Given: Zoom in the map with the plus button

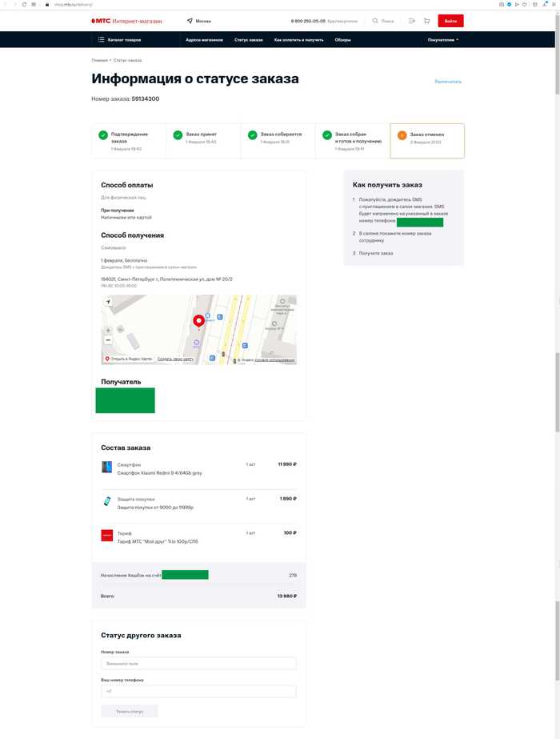Looking at the screenshot, I should [107, 329].
